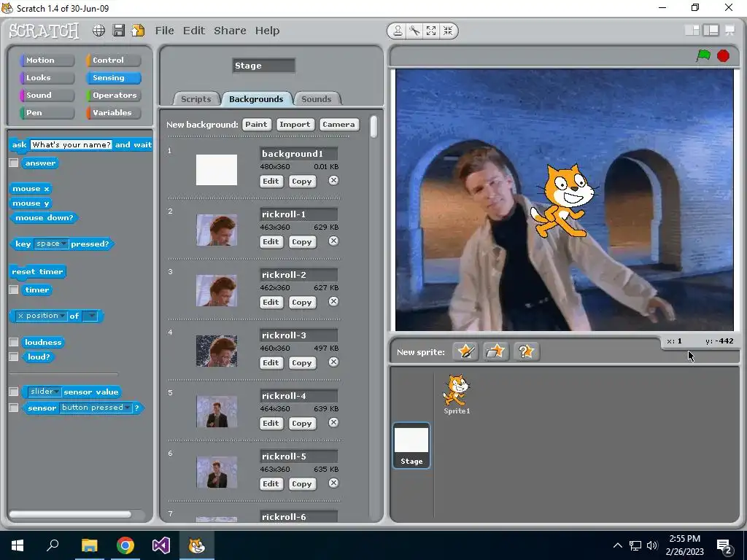Open the key space dropdown
The height and width of the screenshot is (560, 747).
52,244
